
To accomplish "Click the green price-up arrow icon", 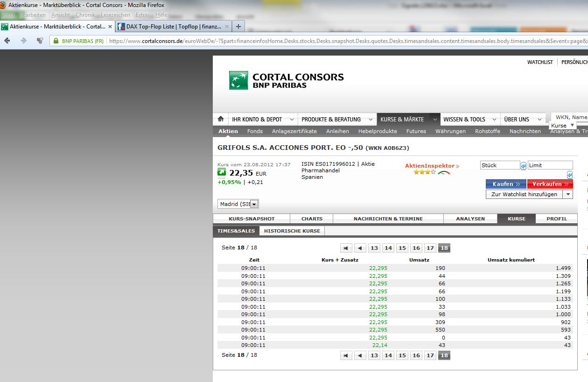I will tap(222, 172).
